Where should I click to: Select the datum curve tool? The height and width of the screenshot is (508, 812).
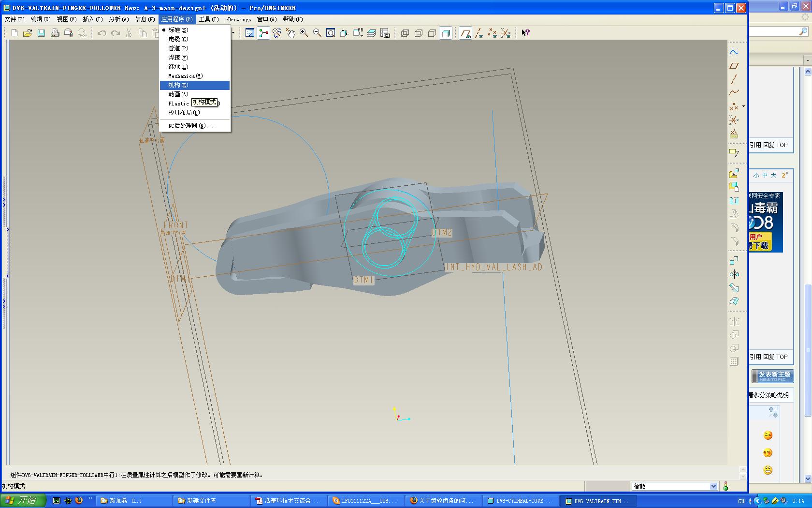coord(734,92)
